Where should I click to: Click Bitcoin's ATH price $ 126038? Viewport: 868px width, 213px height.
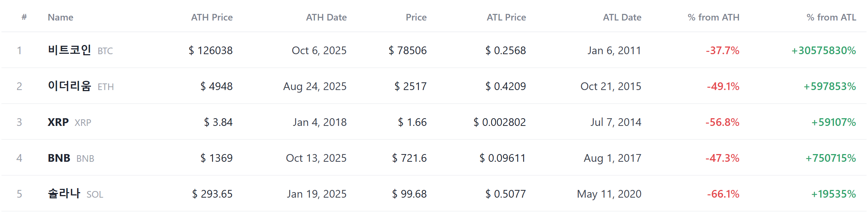click(x=210, y=50)
